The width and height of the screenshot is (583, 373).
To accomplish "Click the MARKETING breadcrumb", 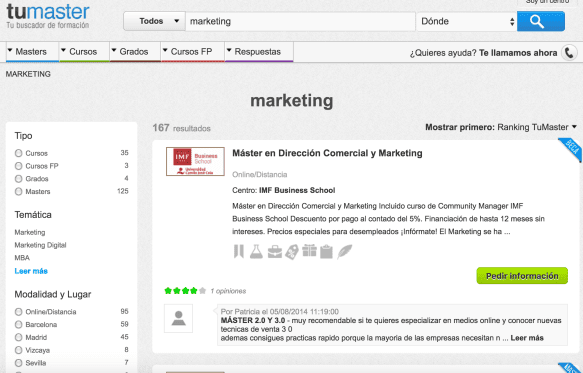I will [x=28, y=74].
